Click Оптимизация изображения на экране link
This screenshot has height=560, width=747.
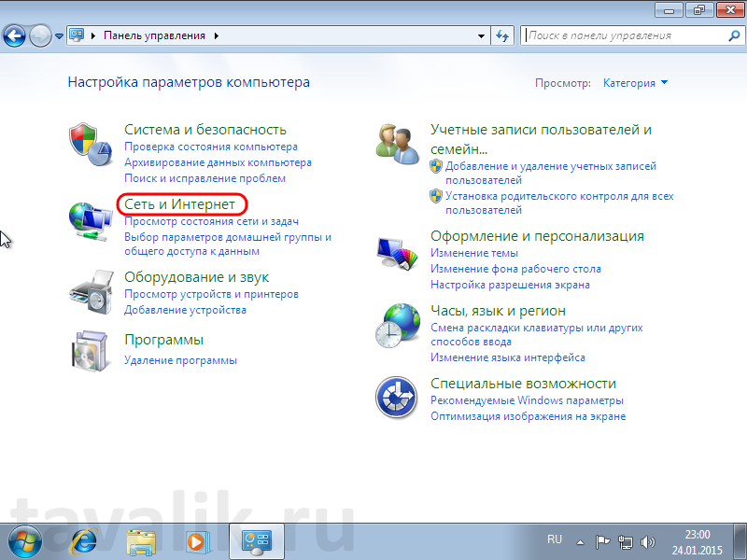[x=528, y=416]
